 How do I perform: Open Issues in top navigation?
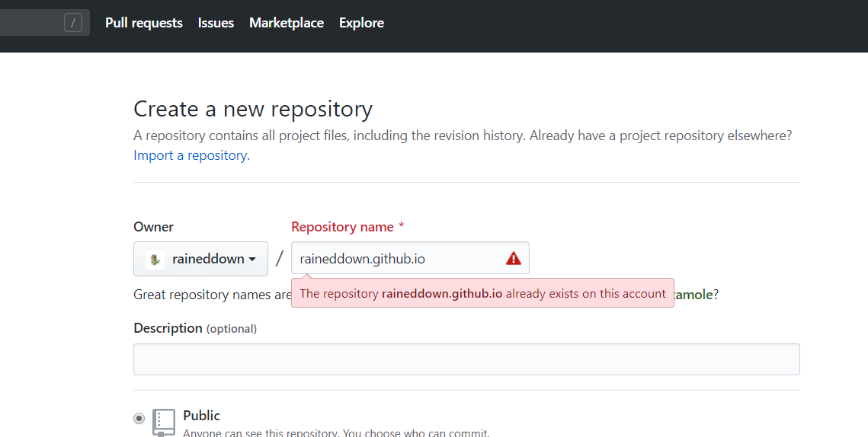(216, 23)
